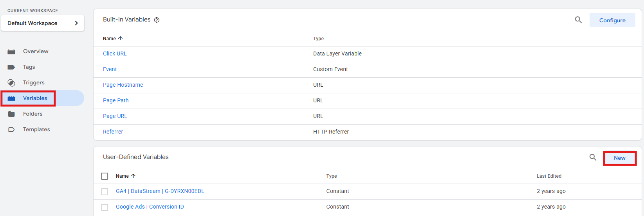Click the Built-In Name sort arrow
This screenshot has width=644, height=216.
(x=120, y=38)
